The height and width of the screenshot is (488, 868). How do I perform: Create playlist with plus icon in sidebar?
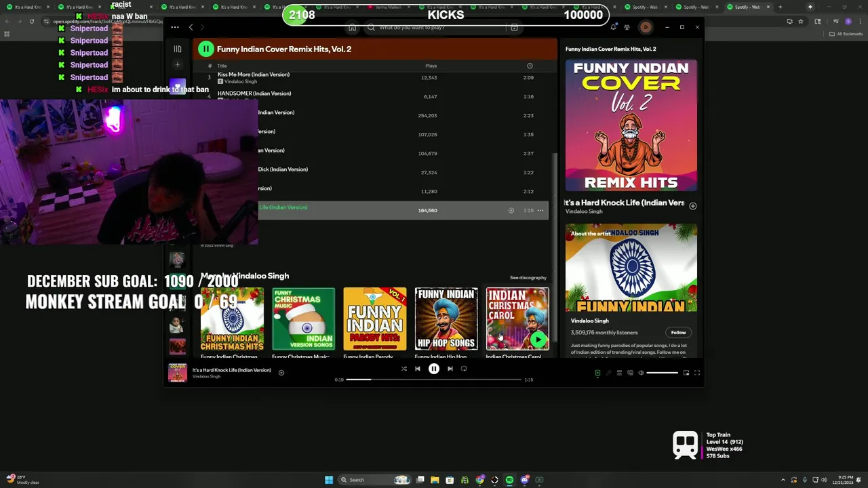177,65
